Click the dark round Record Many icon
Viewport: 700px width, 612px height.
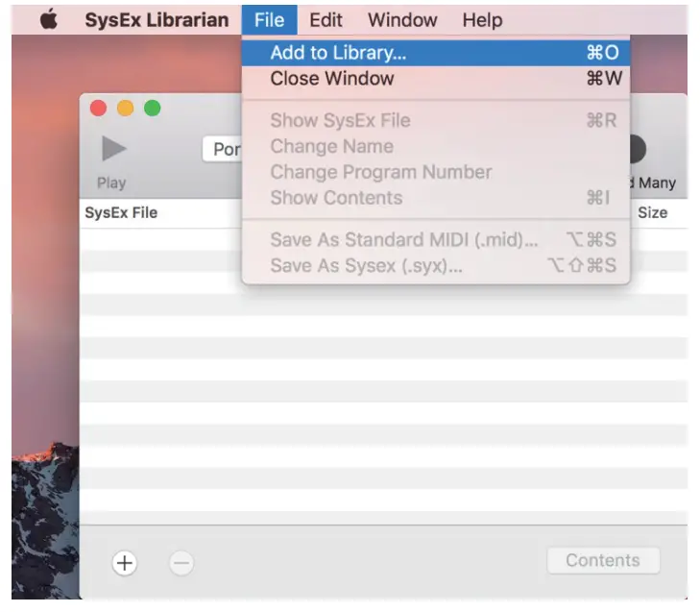click(638, 149)
